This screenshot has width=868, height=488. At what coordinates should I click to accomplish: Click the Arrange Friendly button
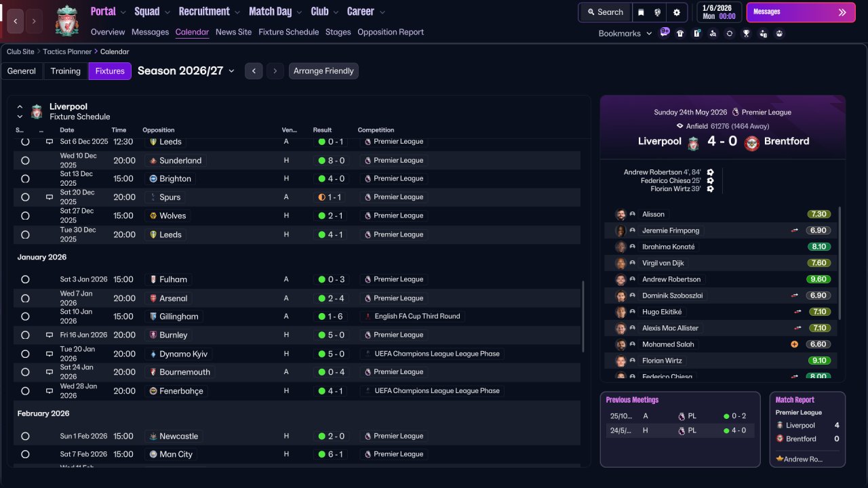[x=323, y=71]
